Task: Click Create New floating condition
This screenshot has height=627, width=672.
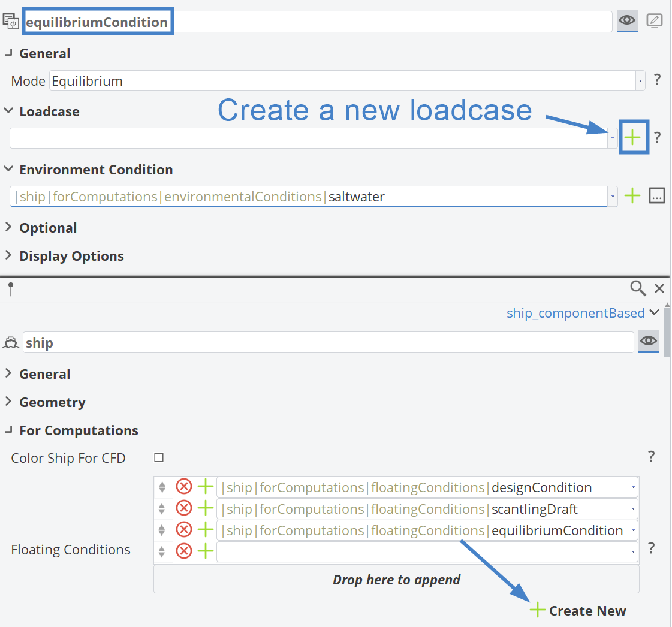Action: (x=578, y=611)
